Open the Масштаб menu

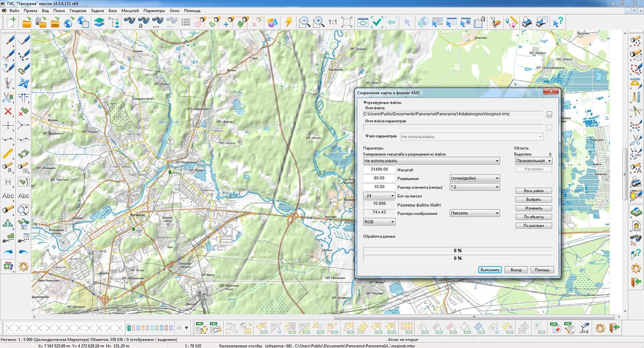tap(129, 10)
